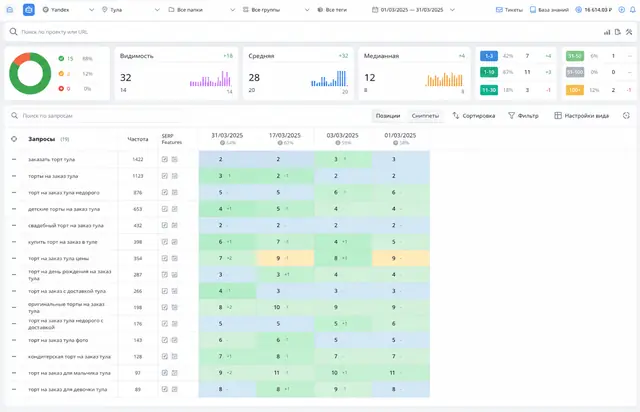Image resolution: width=640 pixels, height=412 pixels.
Task: Click the target icon left of Запросы header
Action: (14, 139)
